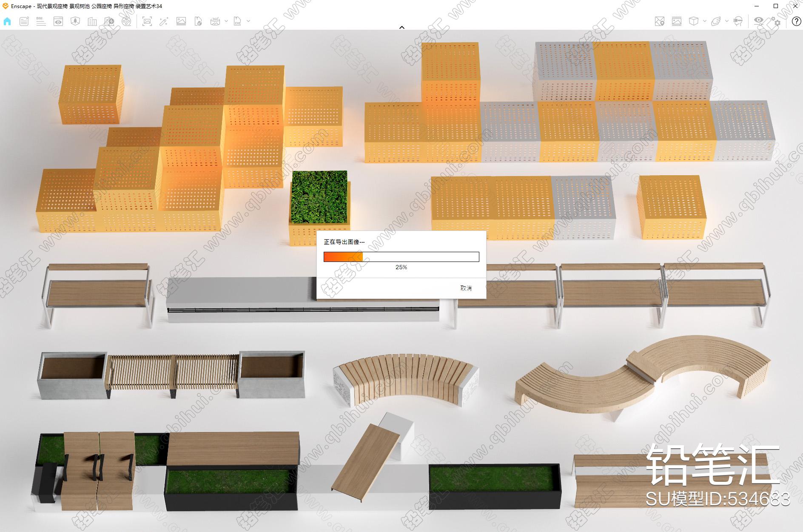Expand the cube view mode dropdown arrow
This screenshot has height=532, width=803.
705,21
